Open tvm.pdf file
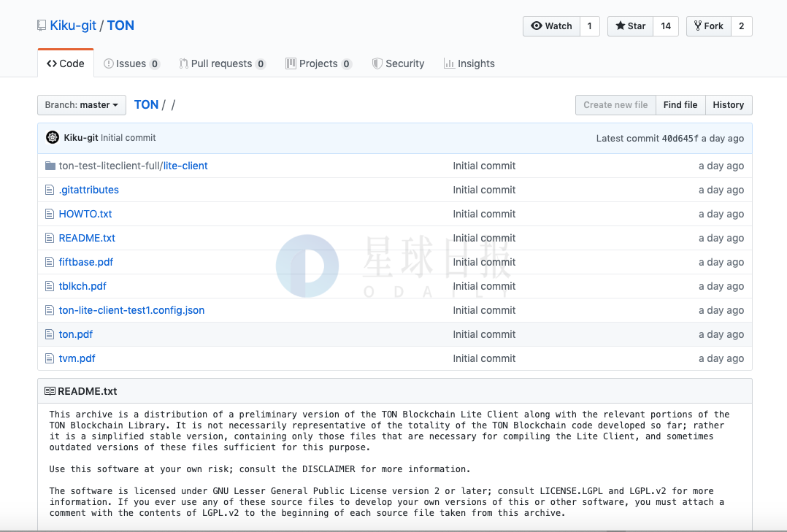The height and width of the screenshot is (532, 787). point(77,358)
